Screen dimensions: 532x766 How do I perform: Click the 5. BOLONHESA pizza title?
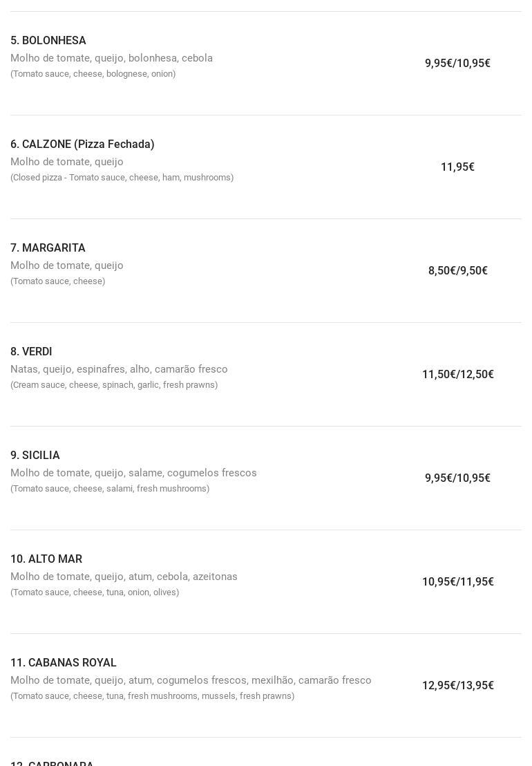click(48, 41)
